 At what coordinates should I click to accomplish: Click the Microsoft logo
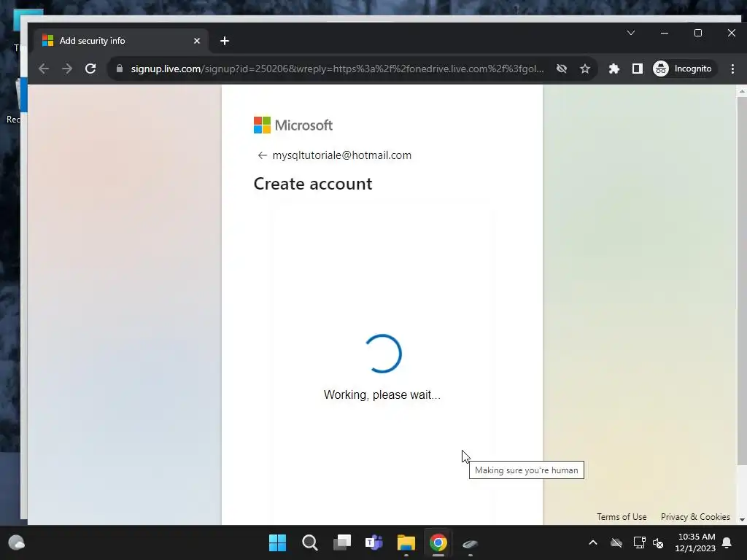pyautogui.click(x=293, y=125)
